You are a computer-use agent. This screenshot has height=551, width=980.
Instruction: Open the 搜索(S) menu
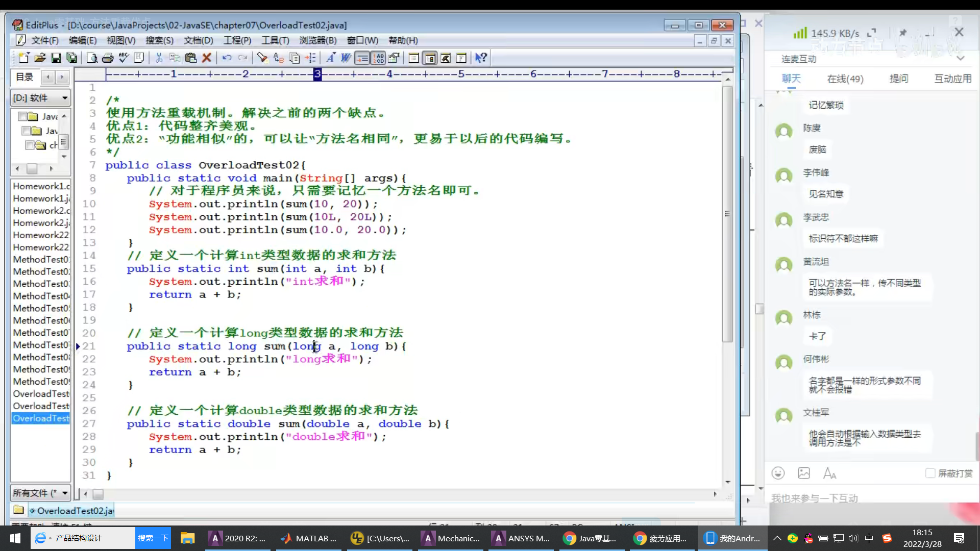pos(159,40)
